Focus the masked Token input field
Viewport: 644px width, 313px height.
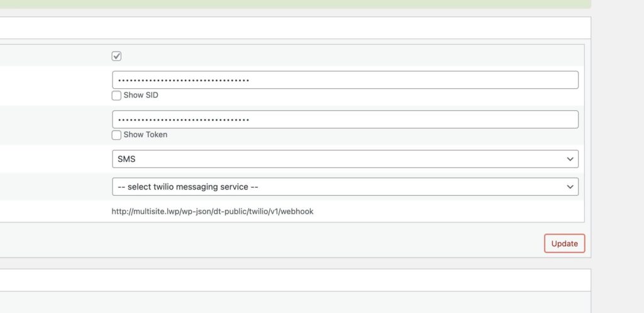(409, 120)
